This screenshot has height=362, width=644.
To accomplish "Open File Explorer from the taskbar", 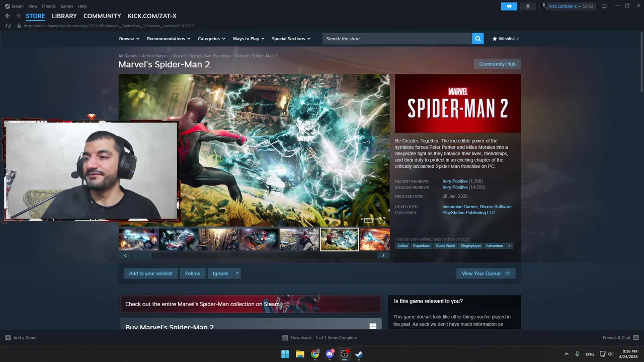I will 300,354.
